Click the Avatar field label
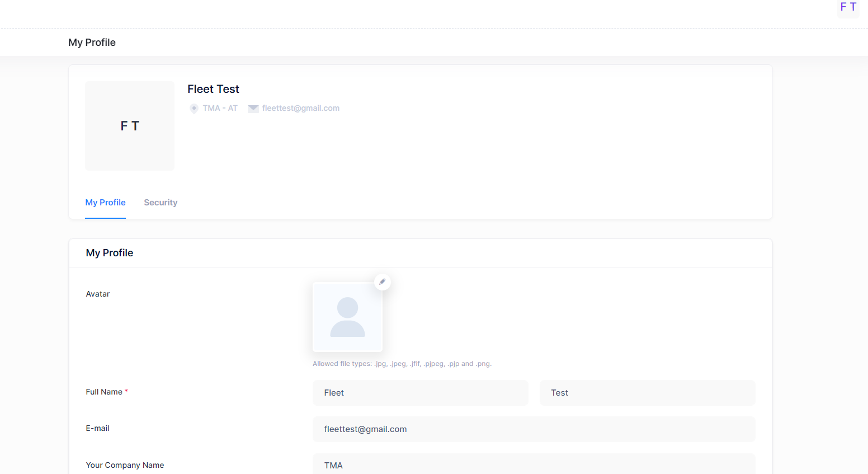The image size is (868, 474). 98,294
